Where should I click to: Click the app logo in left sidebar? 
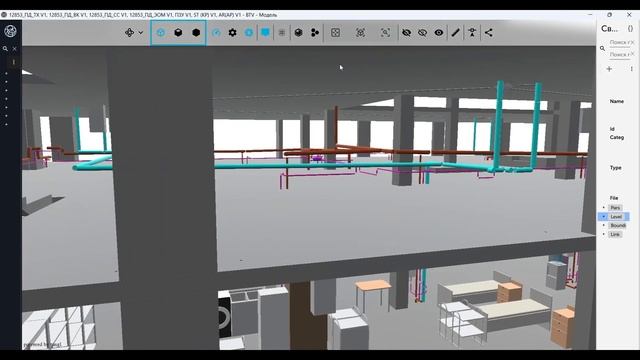tap(10, 31)
